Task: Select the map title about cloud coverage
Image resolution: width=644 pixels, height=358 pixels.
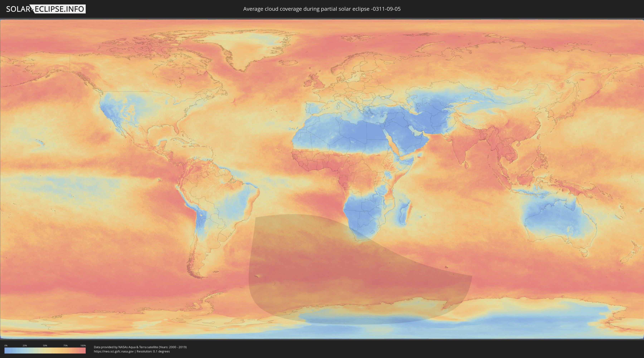Action: click(x=322, y=9)
